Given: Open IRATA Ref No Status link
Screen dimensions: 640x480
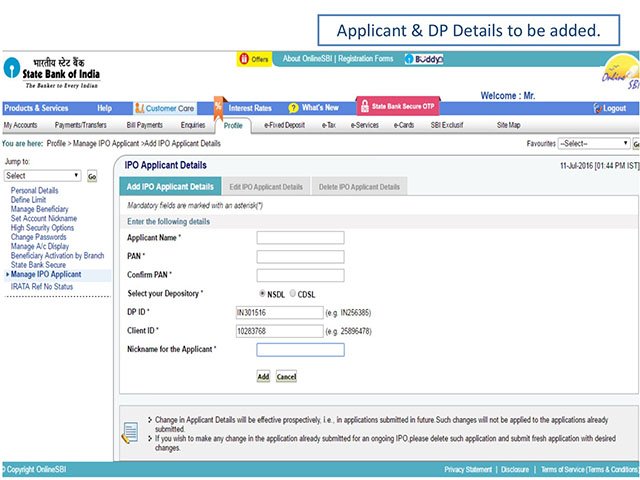Looking at the screenshot, I should click(42, 287).
